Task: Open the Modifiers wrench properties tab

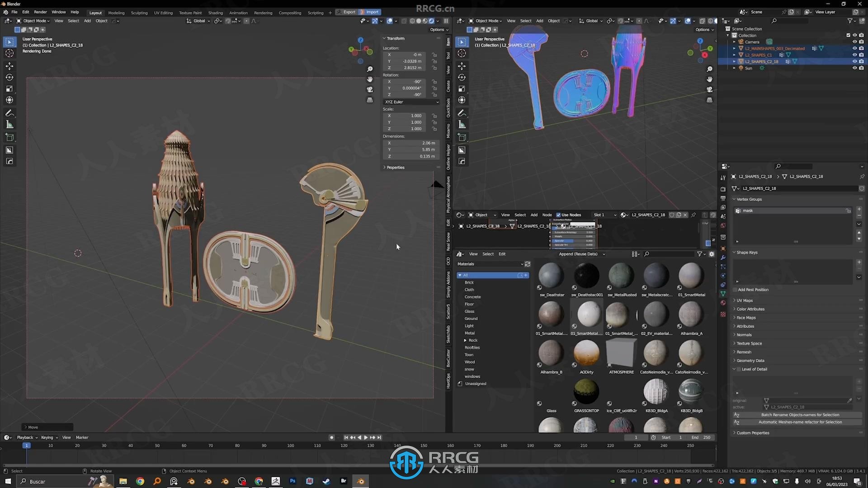Action: (x=723, y=258)
